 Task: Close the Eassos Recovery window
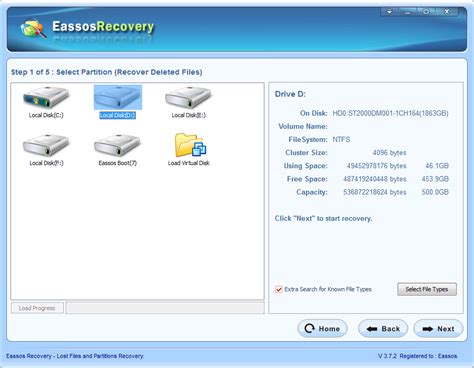[x=447, y=12]
